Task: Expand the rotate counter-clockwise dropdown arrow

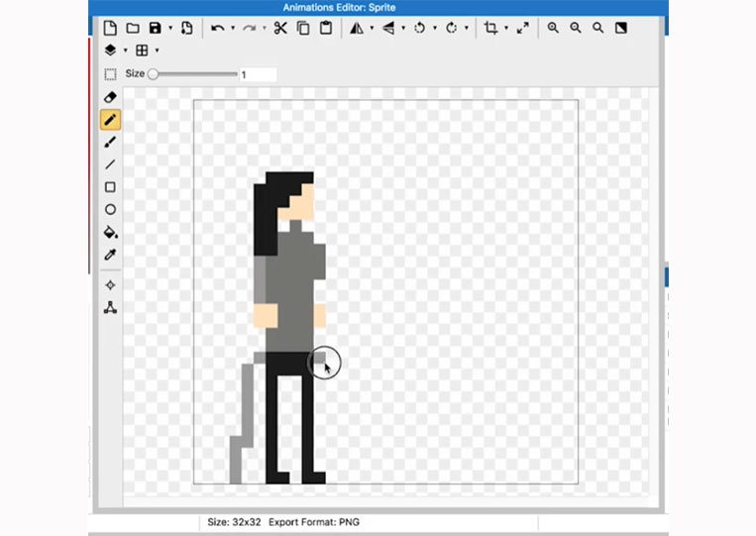Action: coord(435,28)
